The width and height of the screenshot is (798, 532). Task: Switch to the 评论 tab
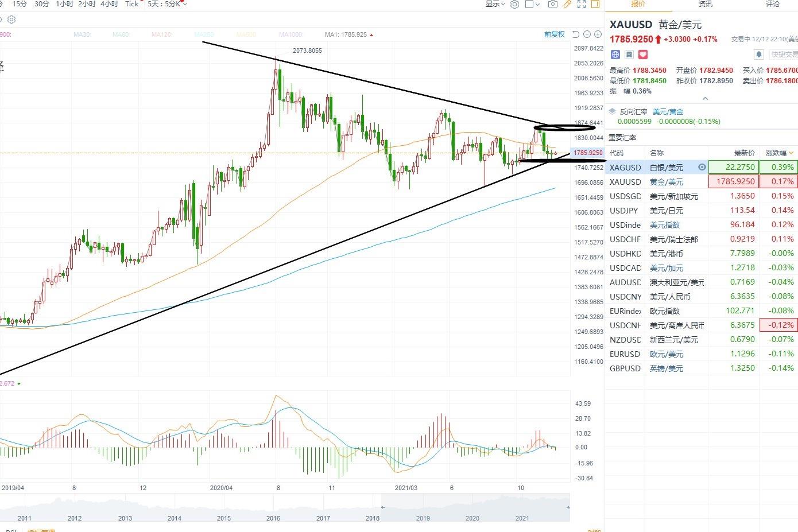pos(773,4)
